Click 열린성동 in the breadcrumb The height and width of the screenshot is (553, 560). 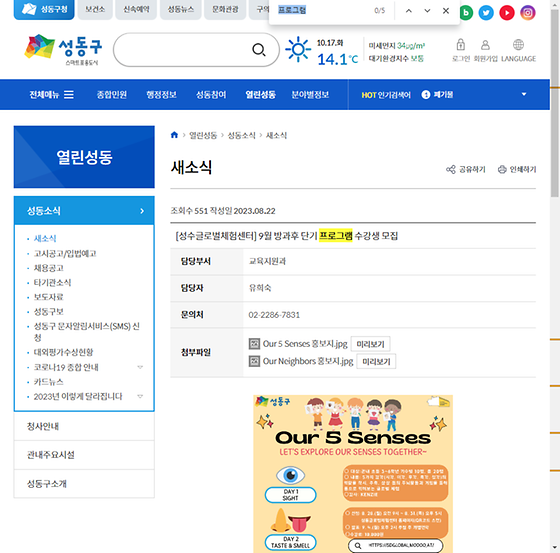tap(203, 135)
